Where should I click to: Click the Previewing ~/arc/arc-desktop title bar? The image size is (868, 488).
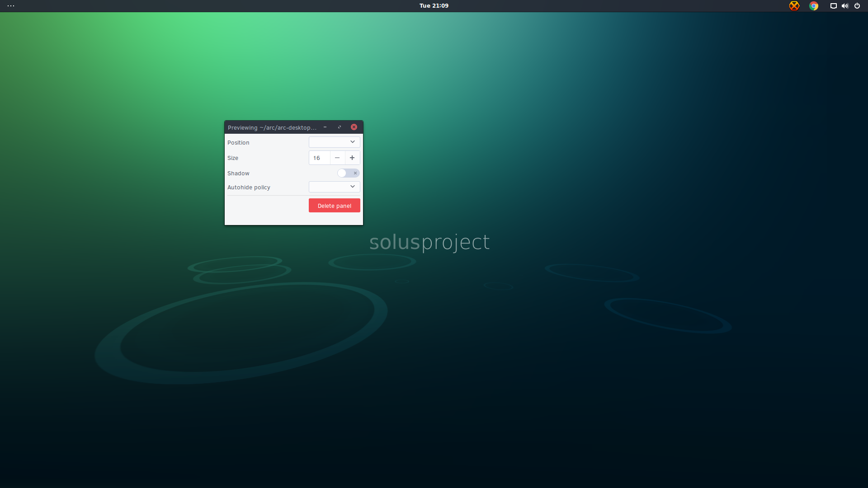tap(272, 127)
